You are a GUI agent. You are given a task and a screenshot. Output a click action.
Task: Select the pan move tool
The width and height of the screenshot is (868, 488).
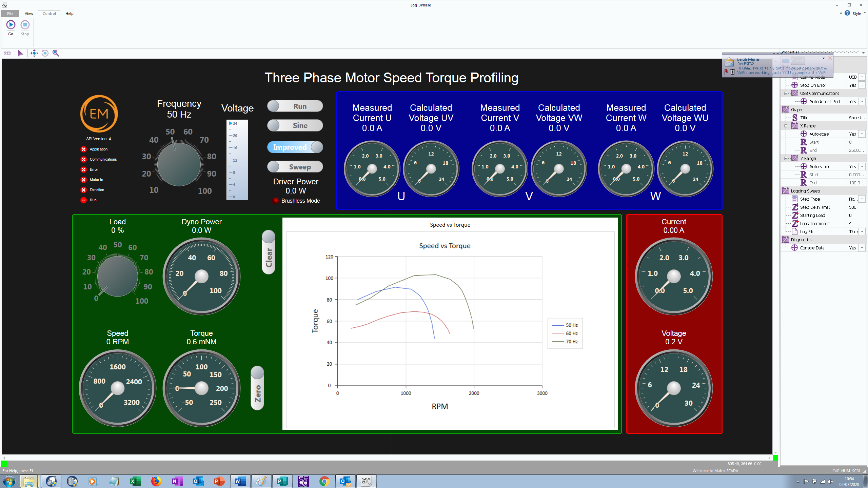click(34, 53)
